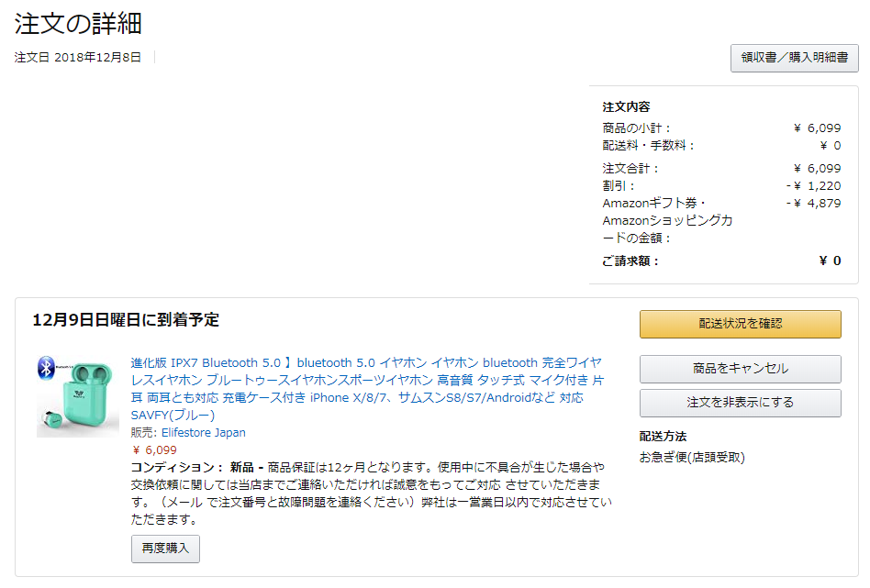Click the 割引 discount amount -¥1,220
The width and height of the screenshot is (870, 588).
click(x=813, y=186)
